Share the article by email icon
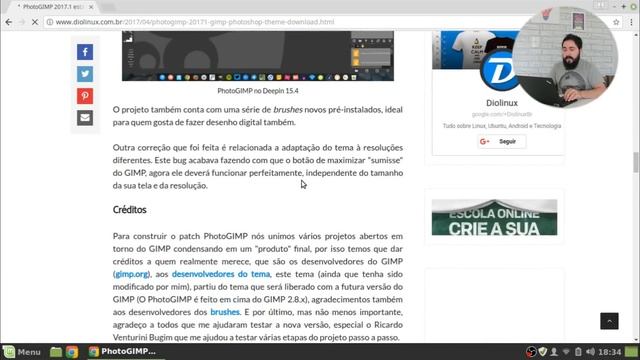Image resolution: width=640 pixels, height=360 pixels. 85,118
